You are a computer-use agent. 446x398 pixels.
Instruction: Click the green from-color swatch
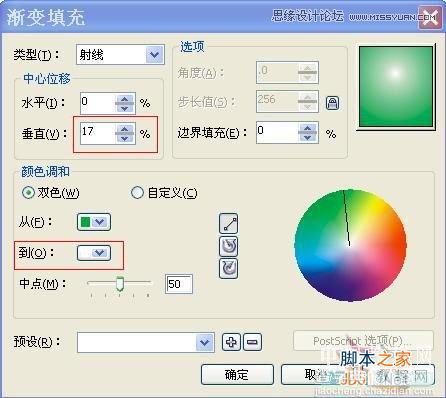point(85,222)
